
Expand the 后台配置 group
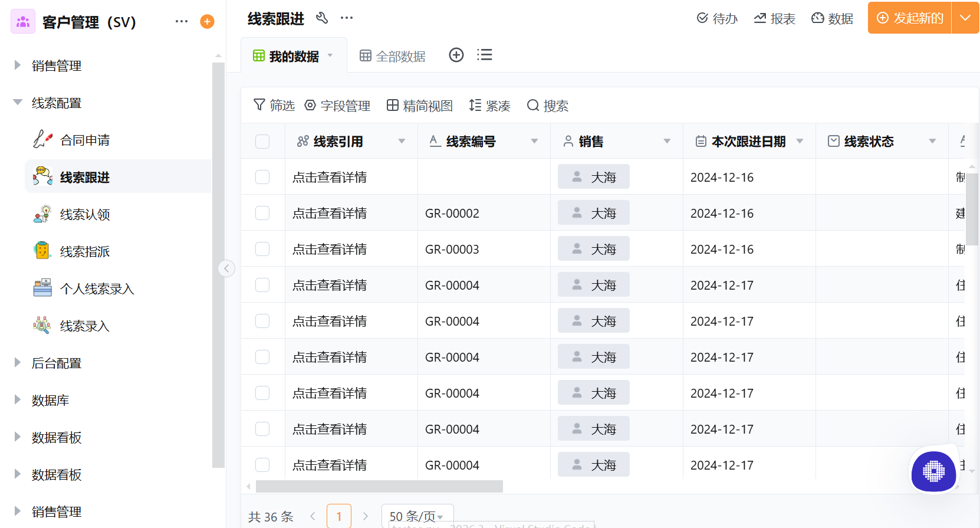(18, 362)
